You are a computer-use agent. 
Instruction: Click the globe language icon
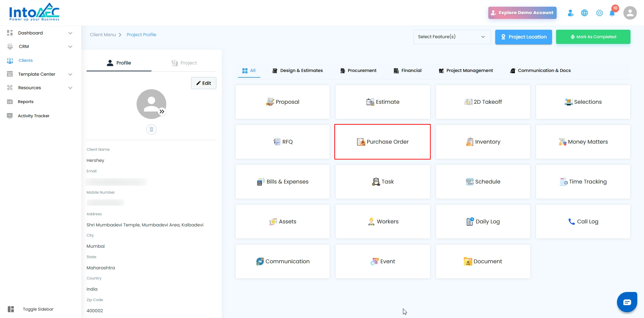pyautogui.click(x=585, y=13)
